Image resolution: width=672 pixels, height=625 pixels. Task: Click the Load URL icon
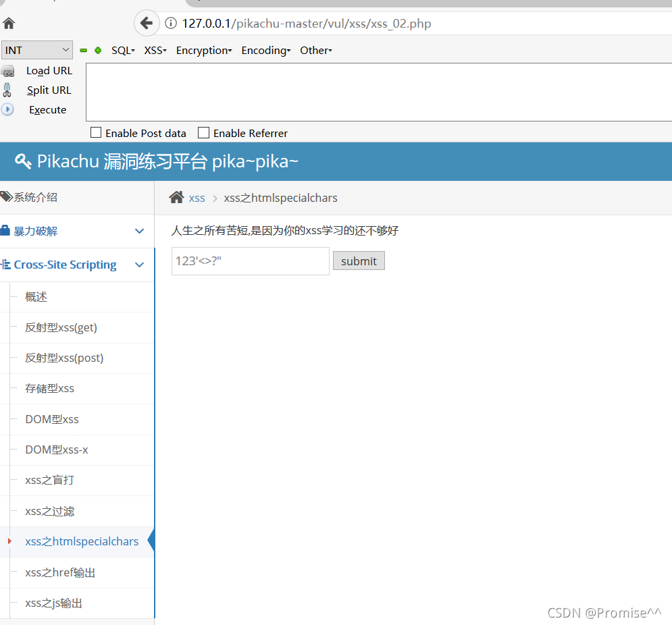pyautogui.click(x=7, y=71)
